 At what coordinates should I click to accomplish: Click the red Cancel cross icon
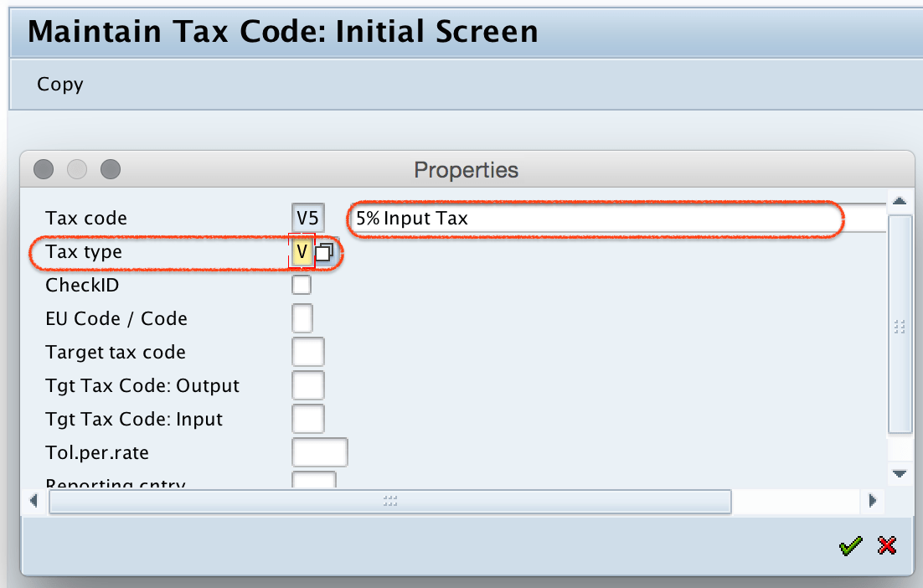coord(887,545)
